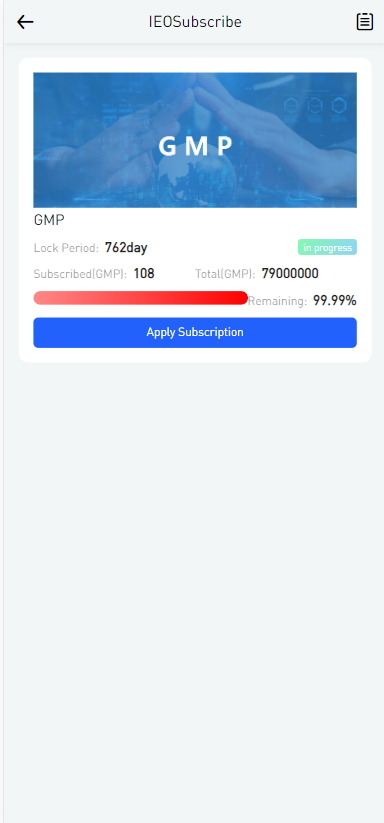Tap hexagon icons in banner corner
384x823 pixels.
click(x=315, y=105)
